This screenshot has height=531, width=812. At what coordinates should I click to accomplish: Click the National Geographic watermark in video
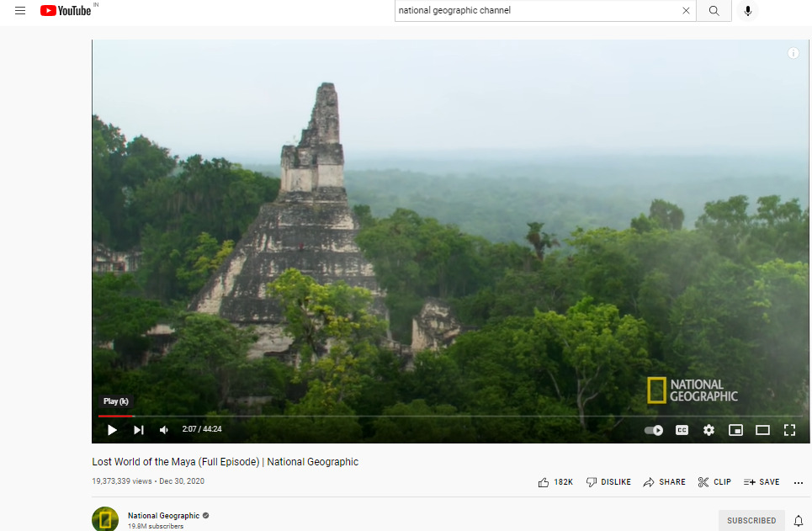693,390
